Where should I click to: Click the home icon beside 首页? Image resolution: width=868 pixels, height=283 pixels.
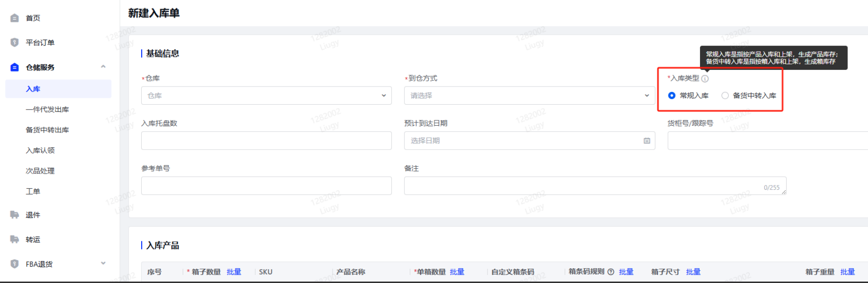[x=14, y=18]
